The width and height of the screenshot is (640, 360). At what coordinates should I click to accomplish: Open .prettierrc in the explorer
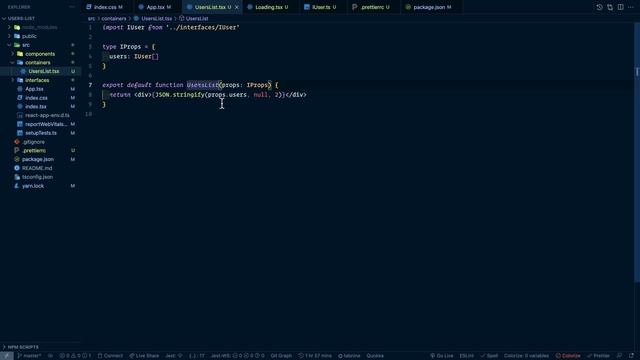click(x=34, y=151)
